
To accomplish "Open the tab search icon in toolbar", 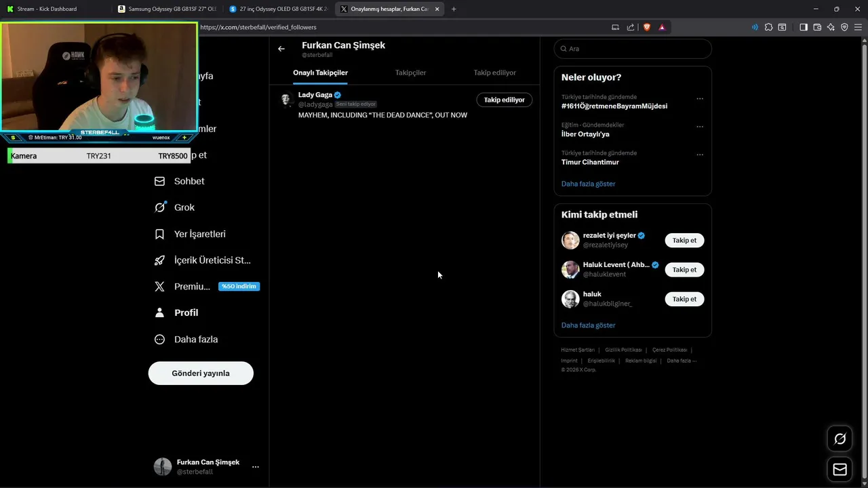I will pyautogui.click(x=782, y=27).
